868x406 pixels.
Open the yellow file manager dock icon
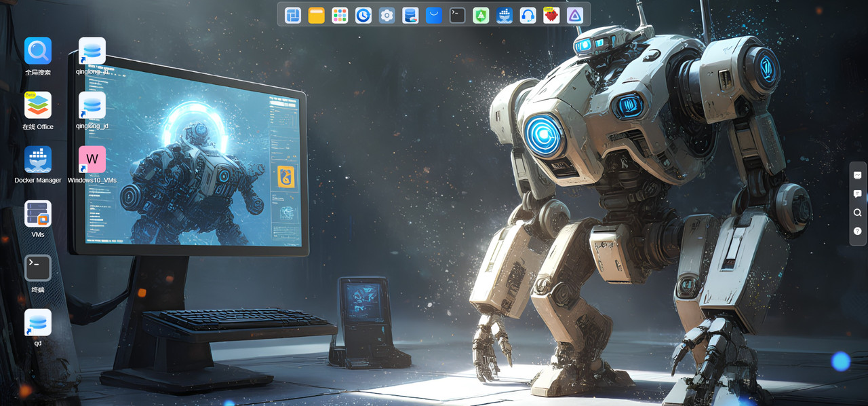click(317, 15)
